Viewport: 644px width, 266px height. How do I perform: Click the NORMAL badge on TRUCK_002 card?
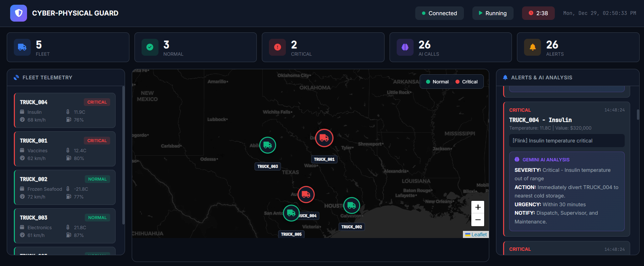coord(97,179)
